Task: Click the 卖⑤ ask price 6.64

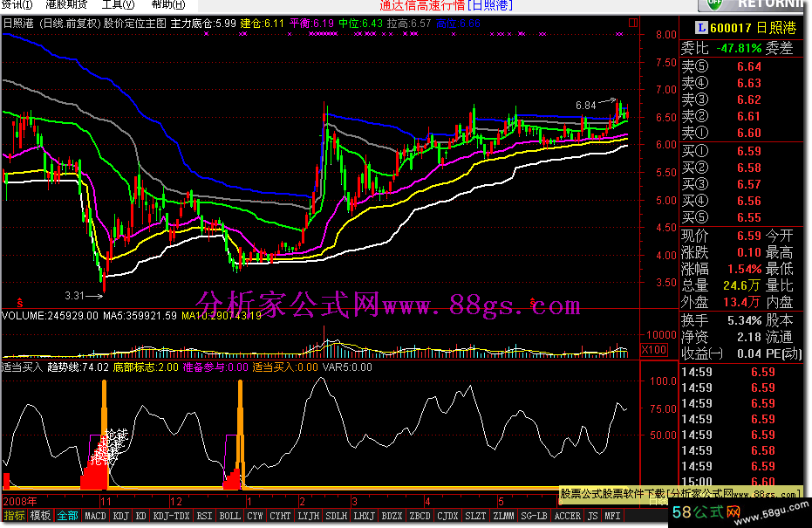Action: 749,67
